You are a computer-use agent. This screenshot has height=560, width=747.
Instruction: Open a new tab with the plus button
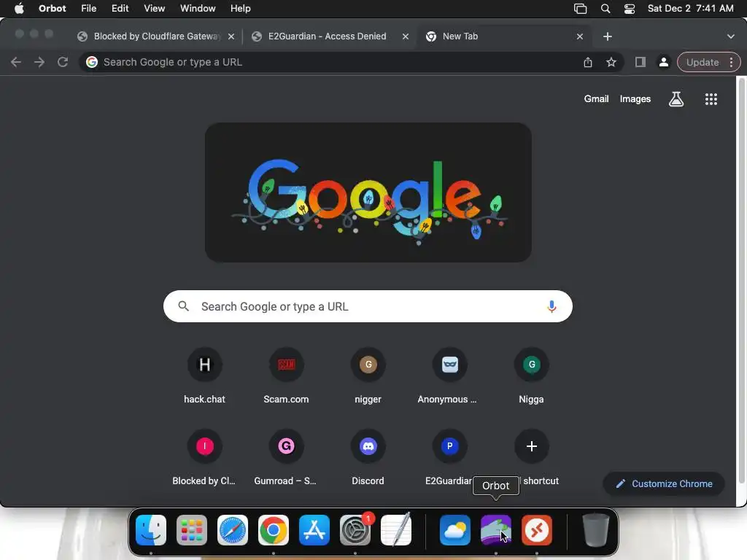(608, 36)
